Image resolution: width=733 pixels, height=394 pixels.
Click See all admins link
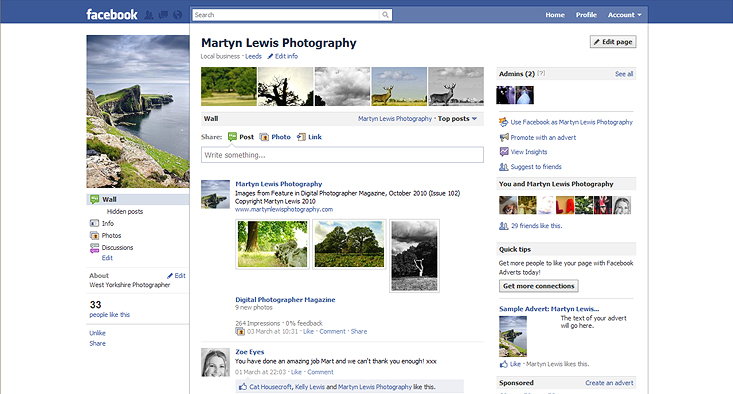coord(624,74)
